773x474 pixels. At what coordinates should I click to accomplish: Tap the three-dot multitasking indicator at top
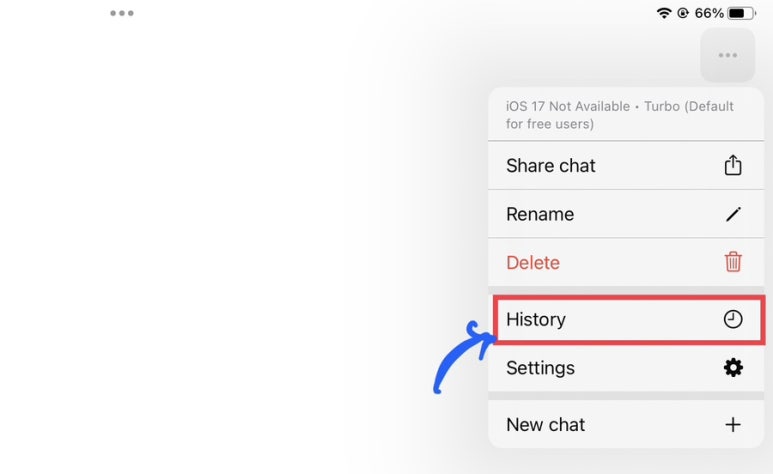(122, 13)
